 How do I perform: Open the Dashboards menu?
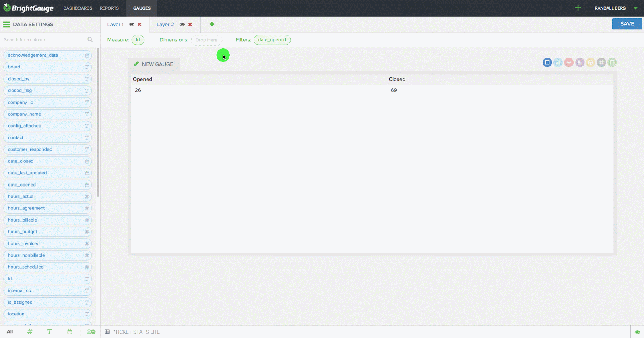[x=78, y=8]
